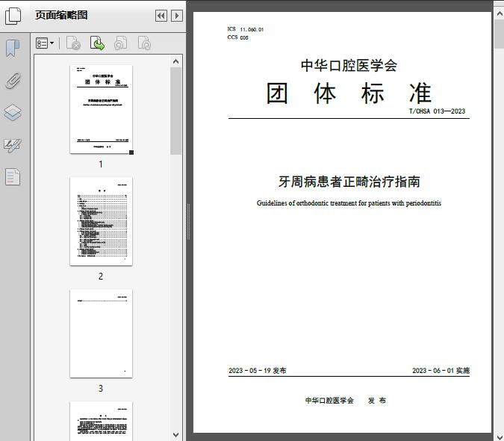
Task: Open thumbnail options dropdown menu
Action: click(45, 43)
